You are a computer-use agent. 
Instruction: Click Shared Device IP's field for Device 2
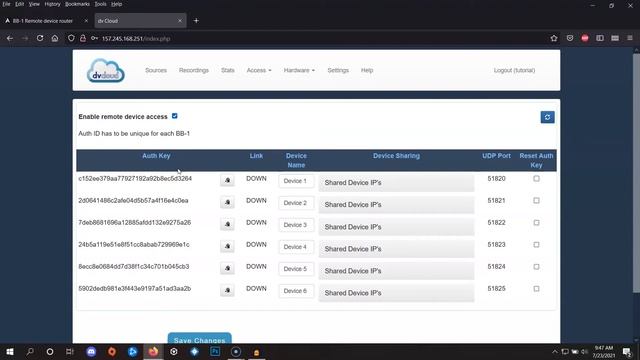tap(396, 204)
